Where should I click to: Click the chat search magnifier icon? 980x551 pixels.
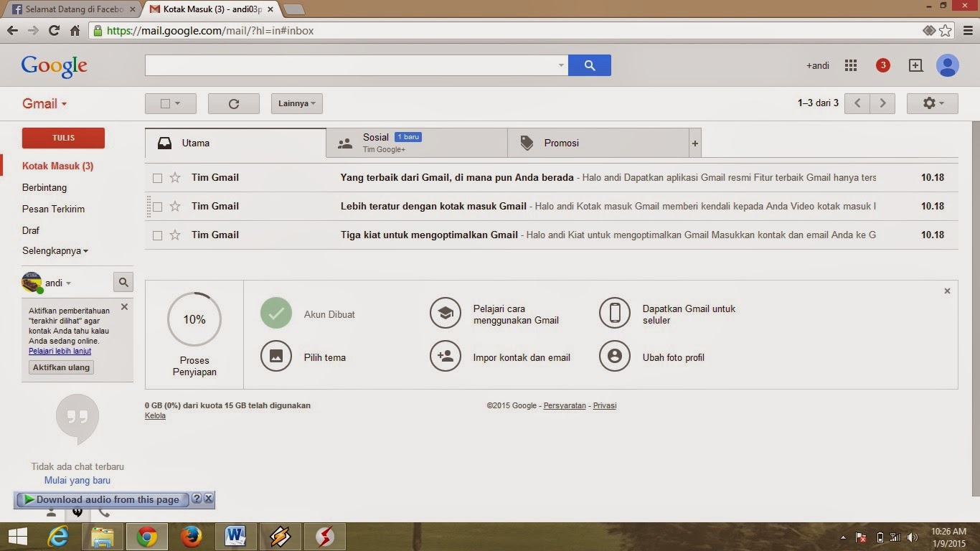point(123,283)
